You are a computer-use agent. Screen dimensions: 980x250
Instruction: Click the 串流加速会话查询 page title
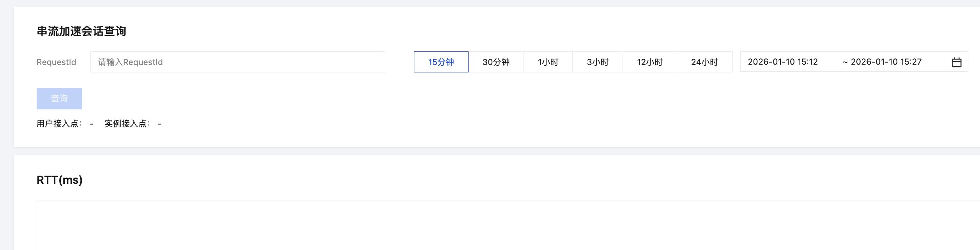tap(81, 31)
